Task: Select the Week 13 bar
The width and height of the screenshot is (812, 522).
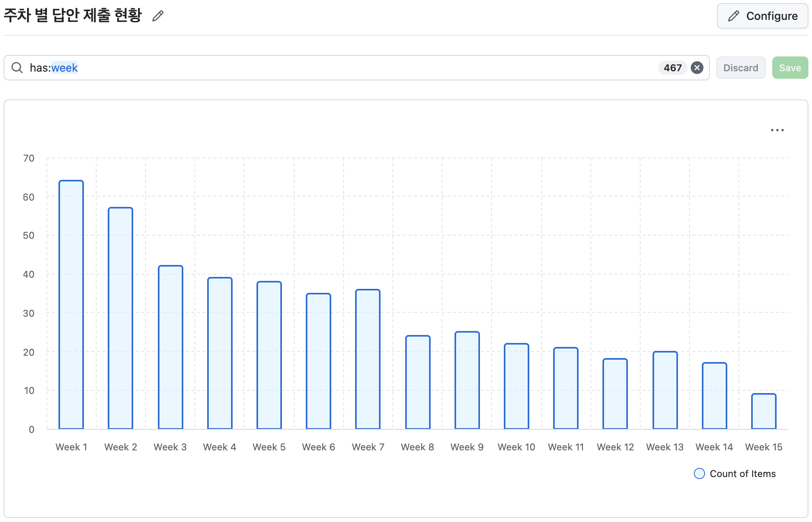Action: click(x=665, y=390)
